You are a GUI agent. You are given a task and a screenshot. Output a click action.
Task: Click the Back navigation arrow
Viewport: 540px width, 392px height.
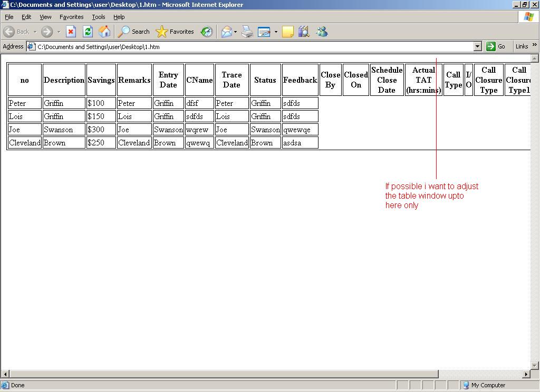click(9, 32)
